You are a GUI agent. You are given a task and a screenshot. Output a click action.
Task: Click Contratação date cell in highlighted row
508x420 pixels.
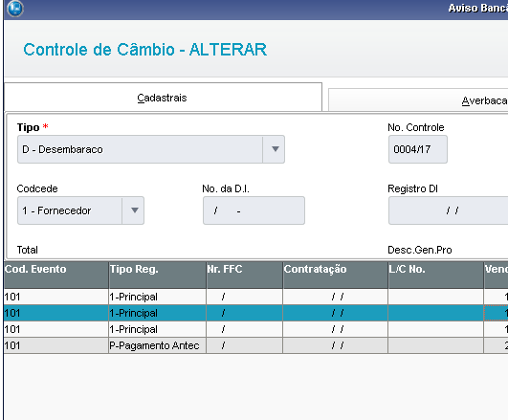(336, 313)
